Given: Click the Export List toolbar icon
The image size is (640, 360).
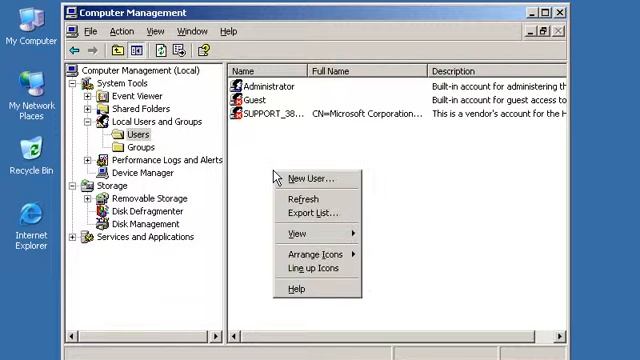Looking at the screenshot, I should click(179, 51).
